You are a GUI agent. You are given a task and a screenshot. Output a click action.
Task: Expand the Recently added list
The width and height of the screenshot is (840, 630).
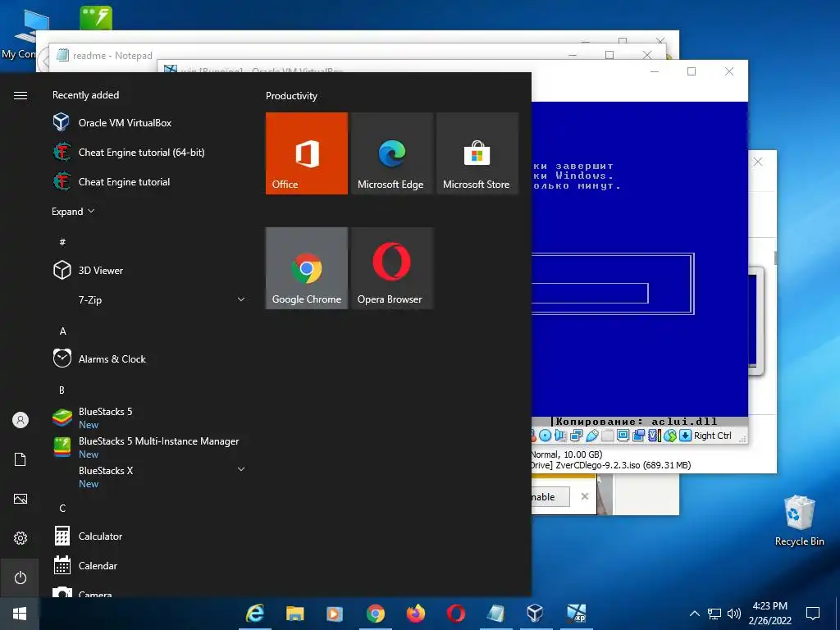[x=73, y=212]
